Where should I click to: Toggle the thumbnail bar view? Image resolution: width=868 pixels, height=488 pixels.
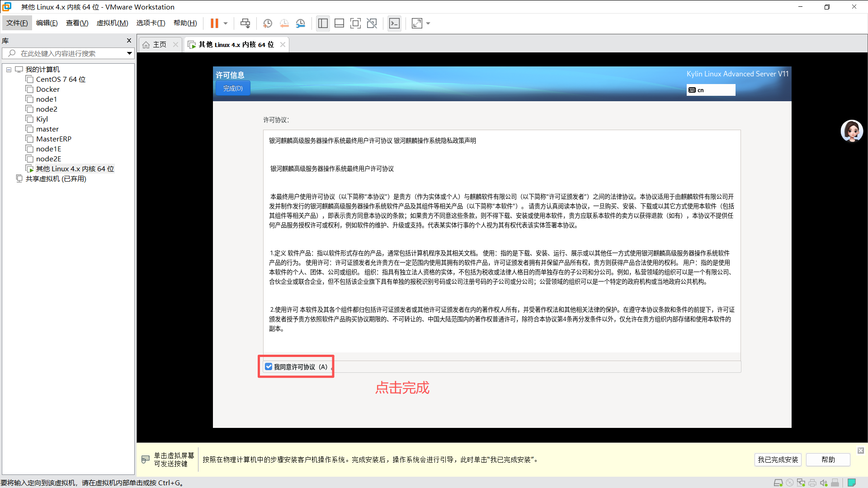339,23
